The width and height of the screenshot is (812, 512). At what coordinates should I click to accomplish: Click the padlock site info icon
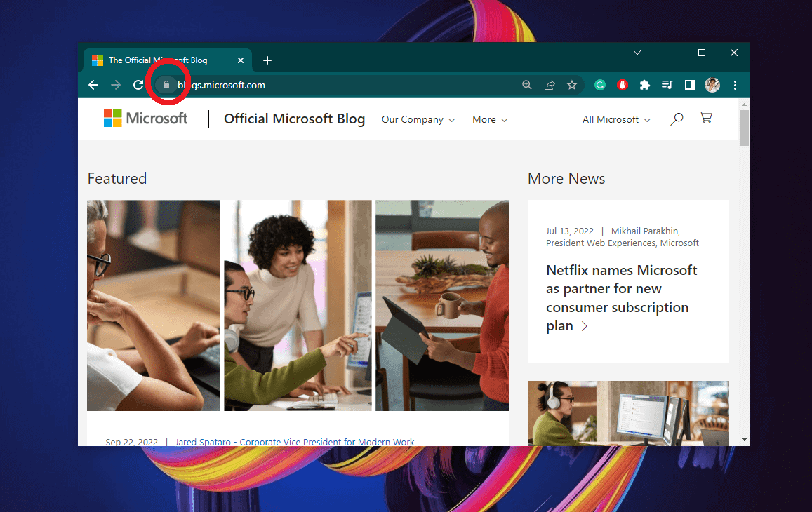pyautogui.click(x=166, y=85)
